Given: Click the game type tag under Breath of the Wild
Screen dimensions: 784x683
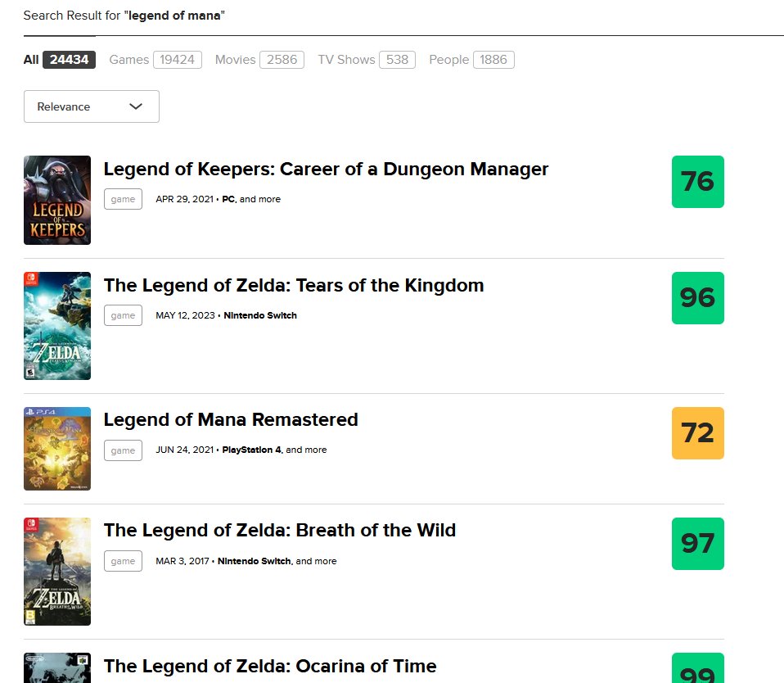Looking at the screenshot, I should [x=123, y=561].
